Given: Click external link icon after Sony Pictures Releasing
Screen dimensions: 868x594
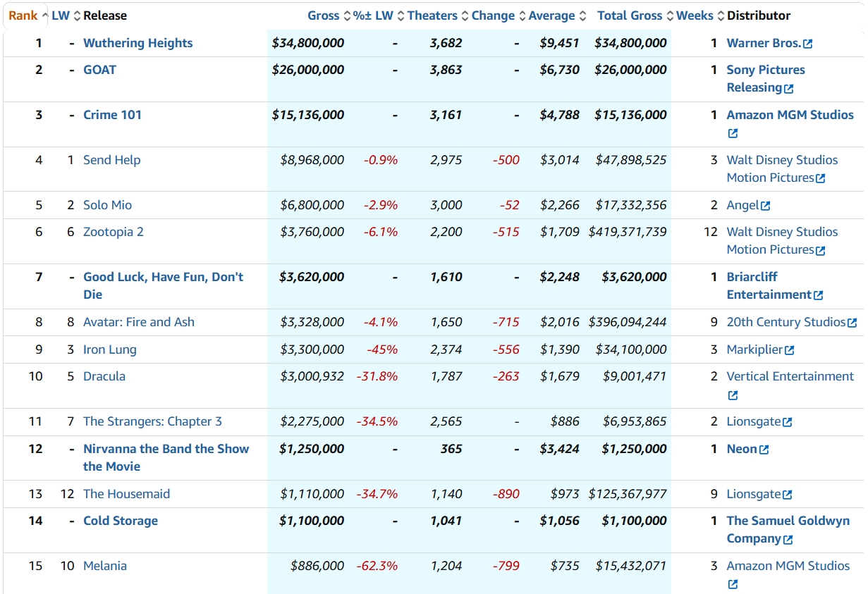Looking at the screenshot, I should click(789, 88).
